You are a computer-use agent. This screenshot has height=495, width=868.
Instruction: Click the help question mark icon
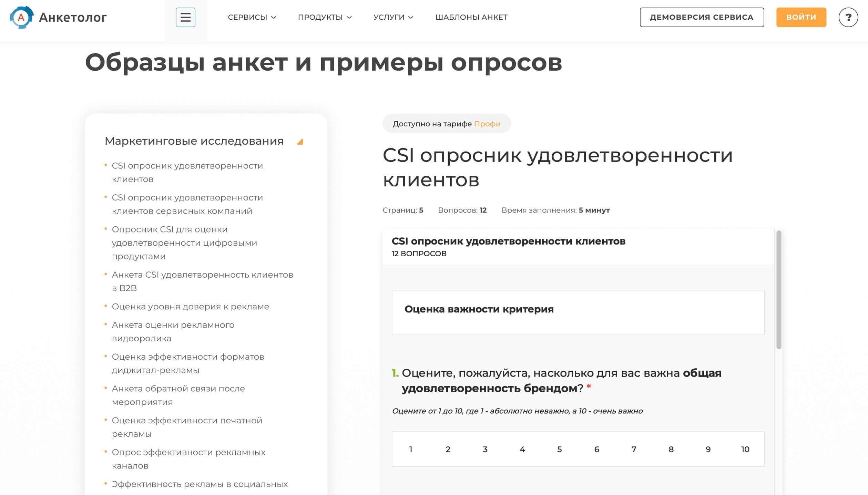(x=849, y=17)
